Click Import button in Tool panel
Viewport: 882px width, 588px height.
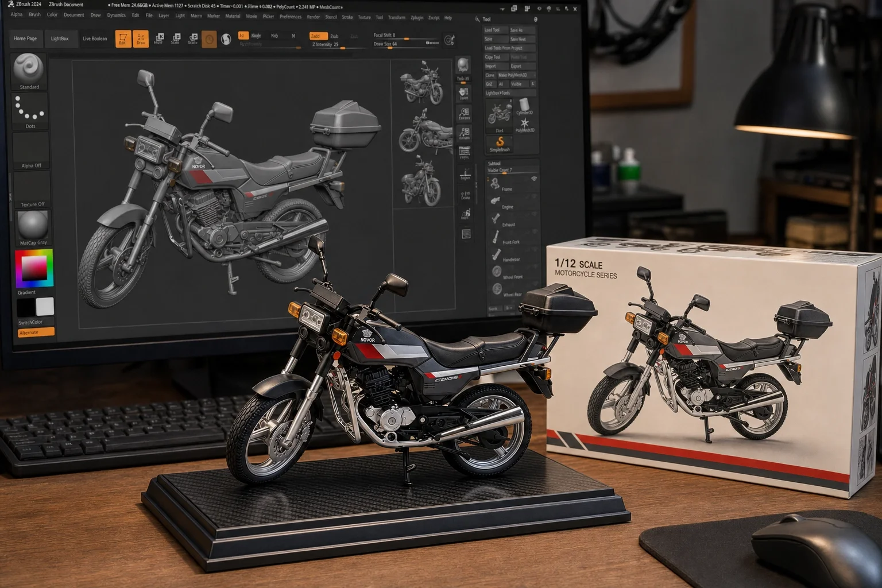[496, 66]
